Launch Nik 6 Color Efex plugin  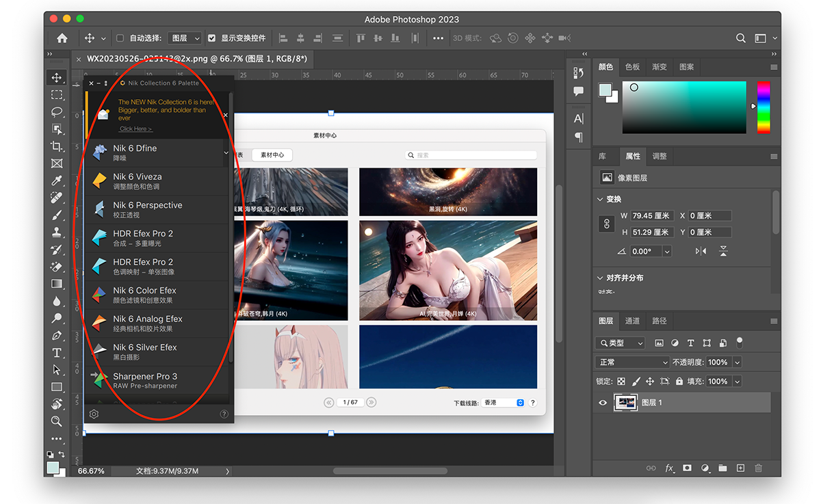[x=157, y=295]
